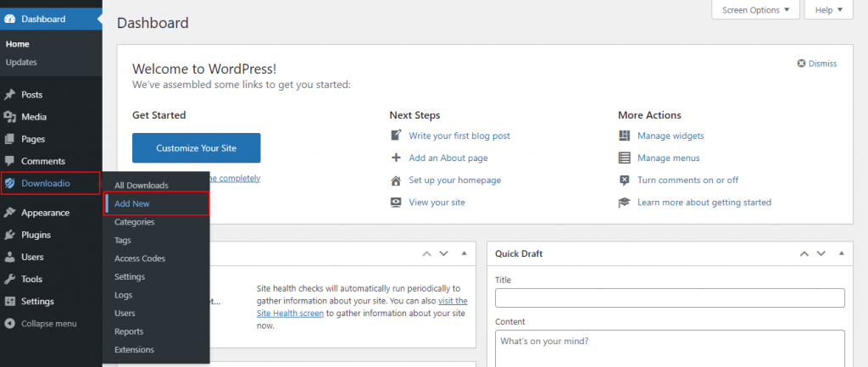Go to Updates under Dashboard
The width and height of the screenshot is (868, 367).
(x=21, y=62)
